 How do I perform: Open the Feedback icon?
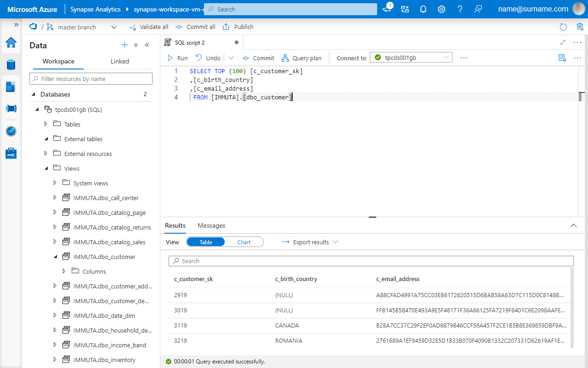[478, 9]
